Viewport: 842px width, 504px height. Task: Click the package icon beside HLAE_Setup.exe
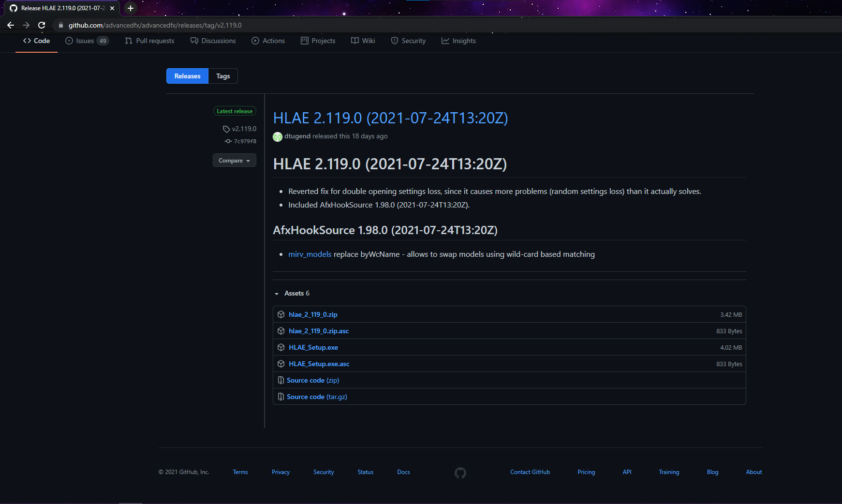[281, 347]
